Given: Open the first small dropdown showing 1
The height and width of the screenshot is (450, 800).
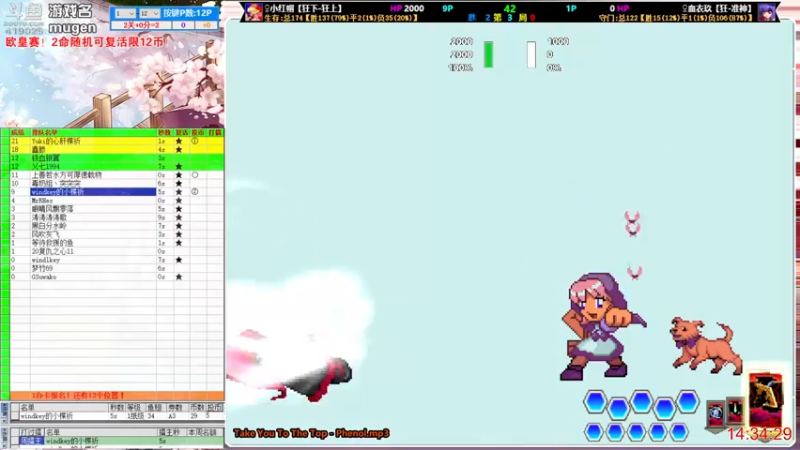Looking at the screenshot, I should (x=124, y=13).
